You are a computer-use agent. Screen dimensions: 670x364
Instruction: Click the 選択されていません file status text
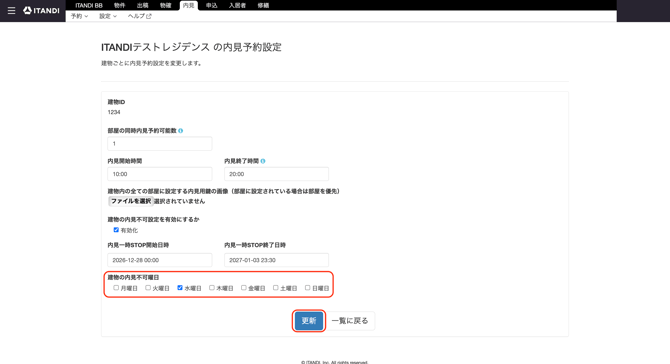coord(179,201)
